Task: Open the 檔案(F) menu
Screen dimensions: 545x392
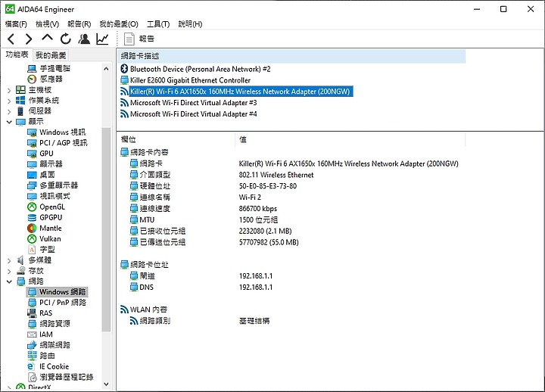Action: pos(16,24)
